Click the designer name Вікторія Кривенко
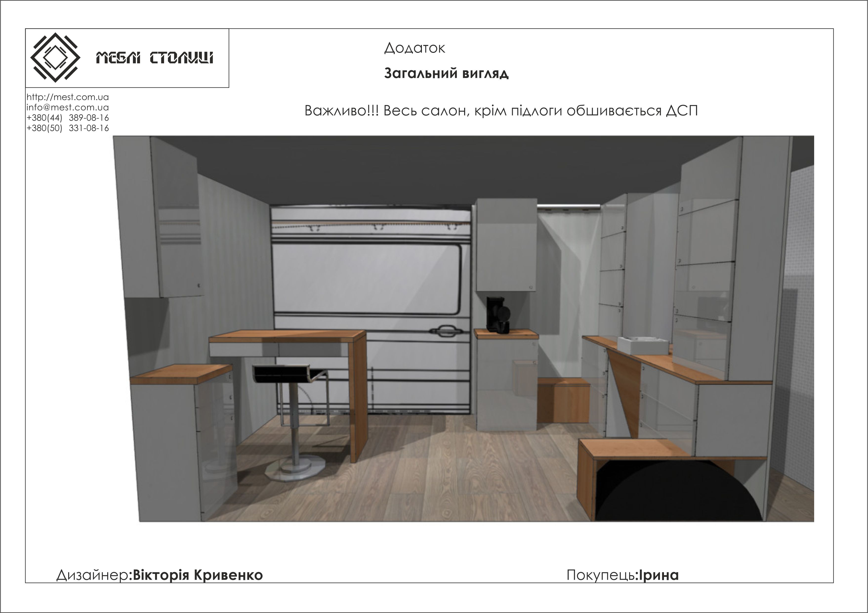 198,575
